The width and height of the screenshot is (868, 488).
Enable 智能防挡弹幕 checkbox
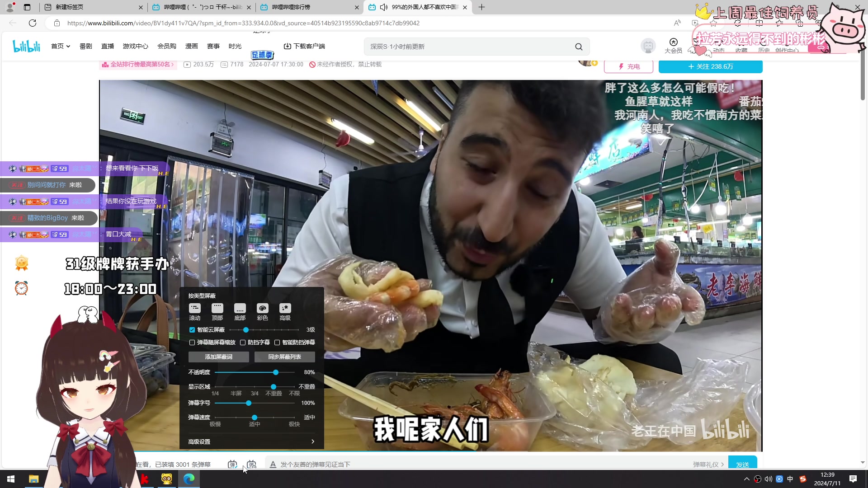[277, 343]
